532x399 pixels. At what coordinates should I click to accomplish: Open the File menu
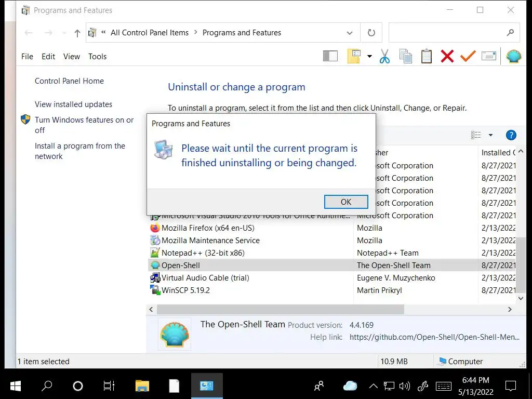[x=27, y=56]
